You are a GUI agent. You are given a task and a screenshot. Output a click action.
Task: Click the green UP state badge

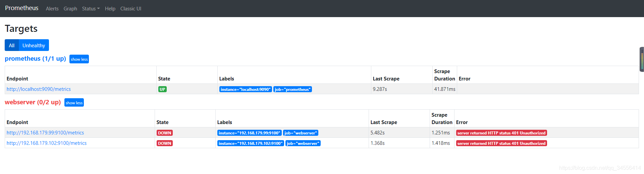[x=162, y=89]
